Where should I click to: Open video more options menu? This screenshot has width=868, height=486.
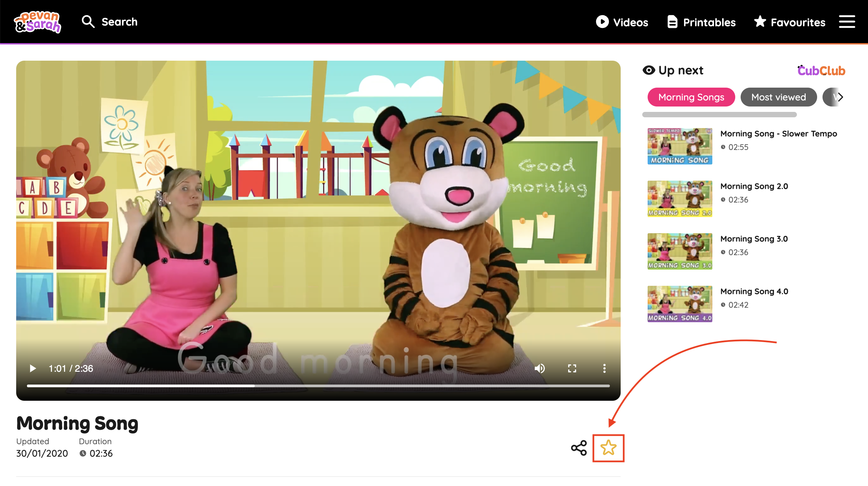604,368
